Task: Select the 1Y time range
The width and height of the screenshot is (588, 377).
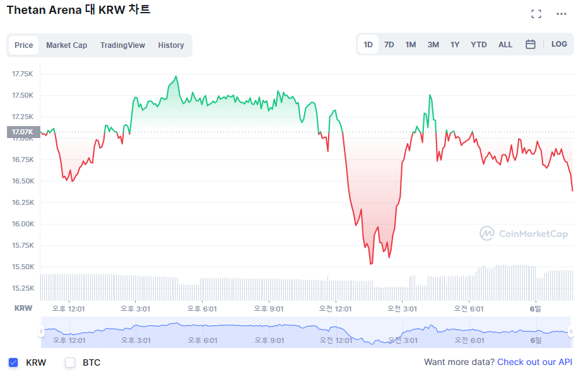Action: [x=454, y=45]
